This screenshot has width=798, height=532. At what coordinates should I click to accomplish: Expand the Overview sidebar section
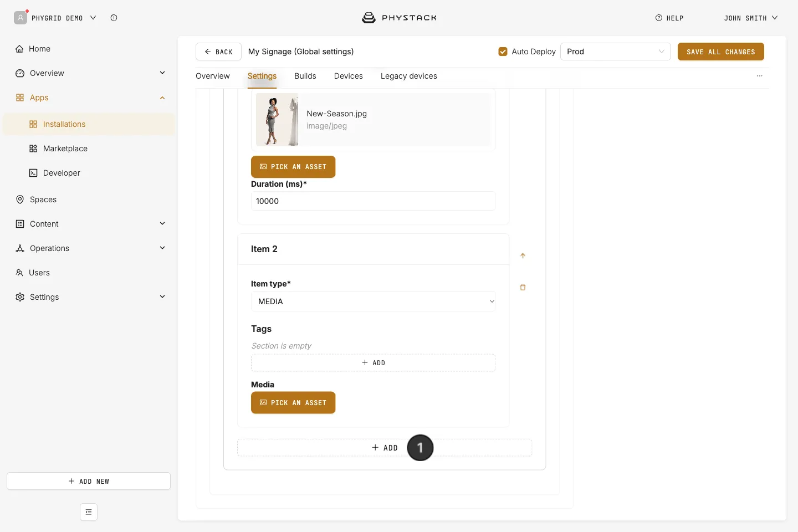162,73
